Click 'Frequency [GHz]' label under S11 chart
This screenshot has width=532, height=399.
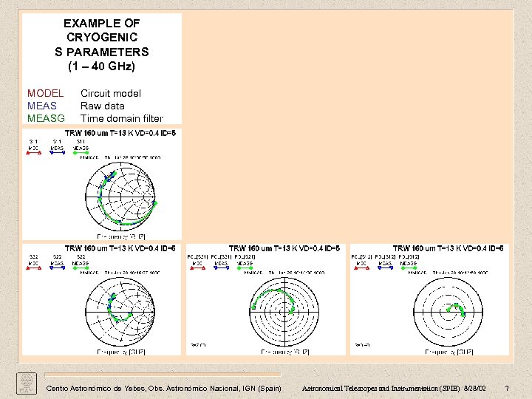(x=121, y=236)
